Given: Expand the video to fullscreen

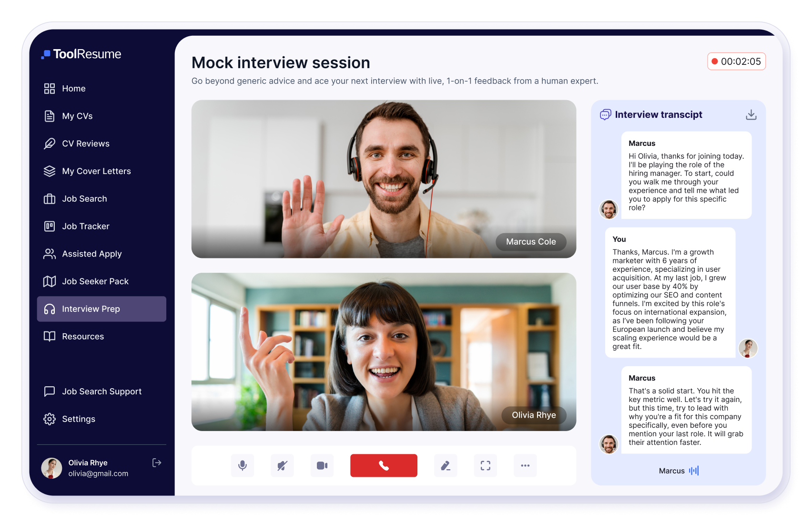Looking at the screenshot, I should pyautogui.click(x=485, y=465).
